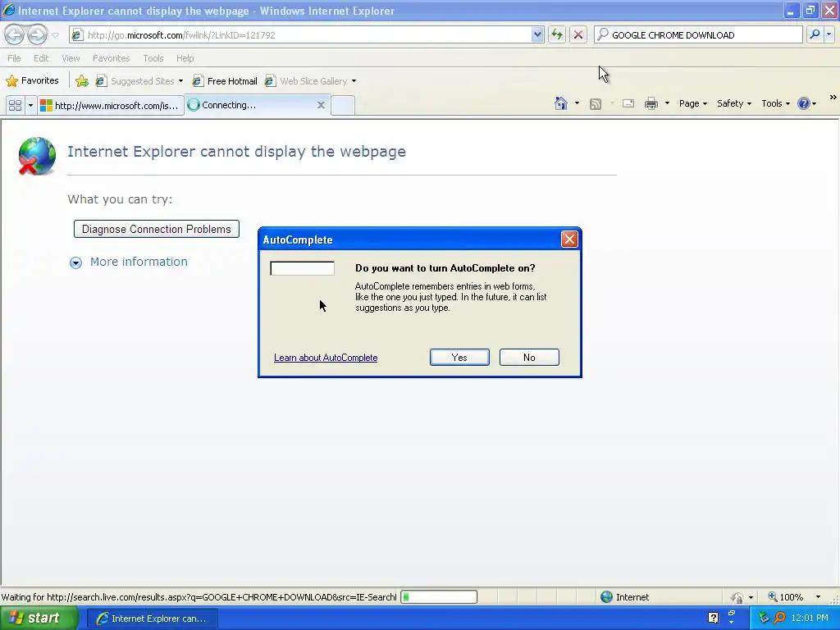Click Add to Favorites Bar star icon
Screen dimensions: 840x630
(x=82, y=81)
